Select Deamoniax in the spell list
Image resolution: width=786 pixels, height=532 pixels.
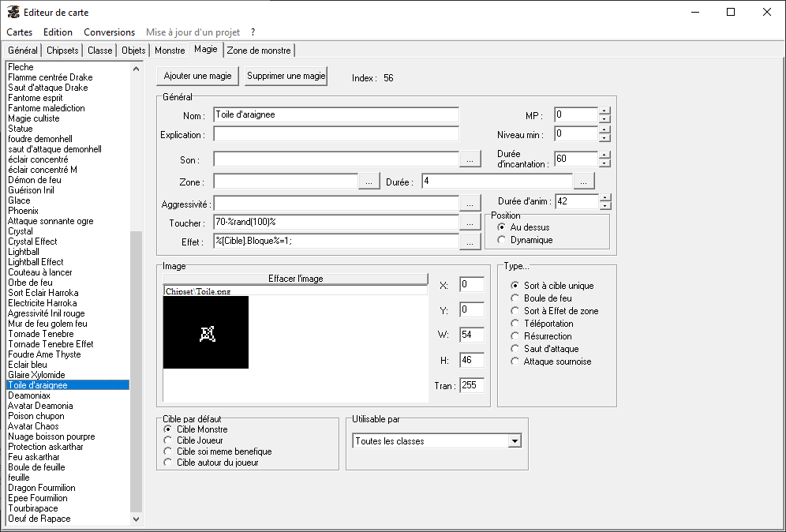tap(29, 395)
